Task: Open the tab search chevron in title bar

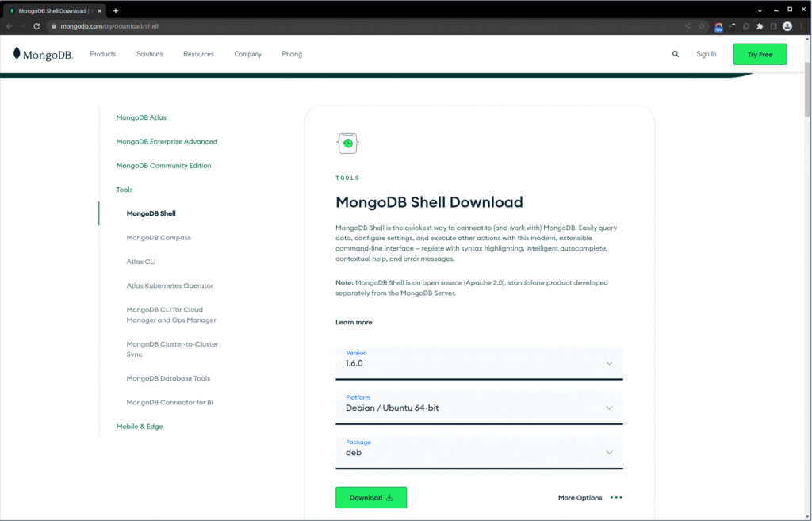Action: 760,10
